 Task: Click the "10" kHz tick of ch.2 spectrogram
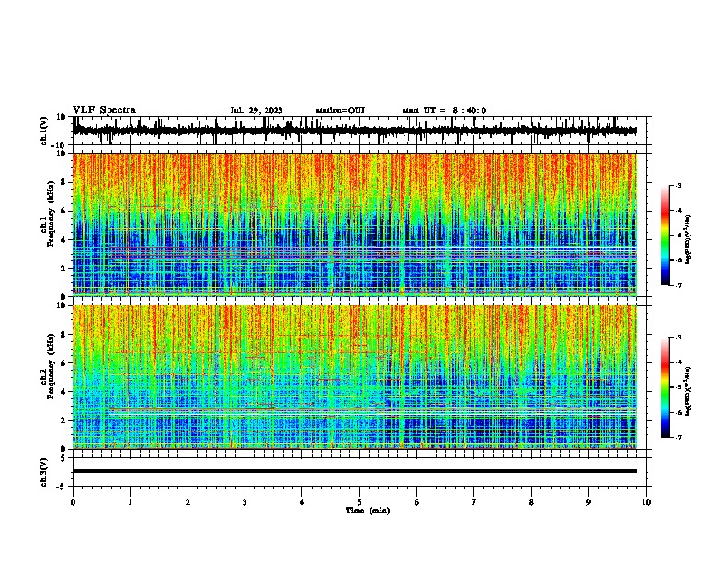[x=62, y=305]
